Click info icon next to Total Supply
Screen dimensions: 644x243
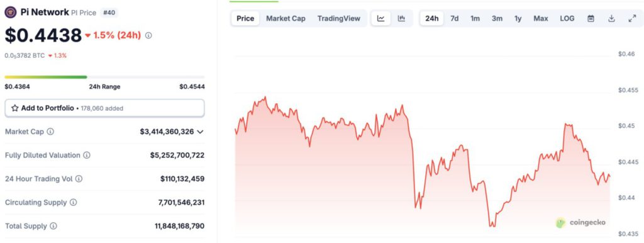[x=53, y=226]
